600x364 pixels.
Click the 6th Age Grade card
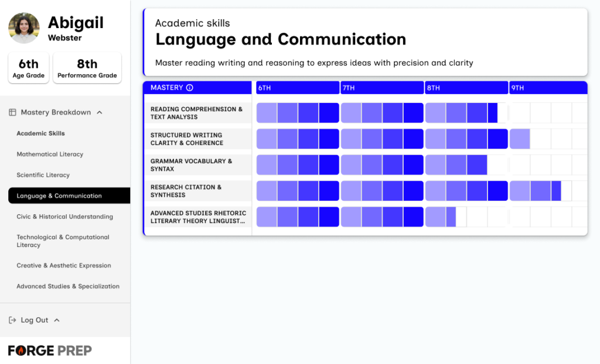point(29,68)
